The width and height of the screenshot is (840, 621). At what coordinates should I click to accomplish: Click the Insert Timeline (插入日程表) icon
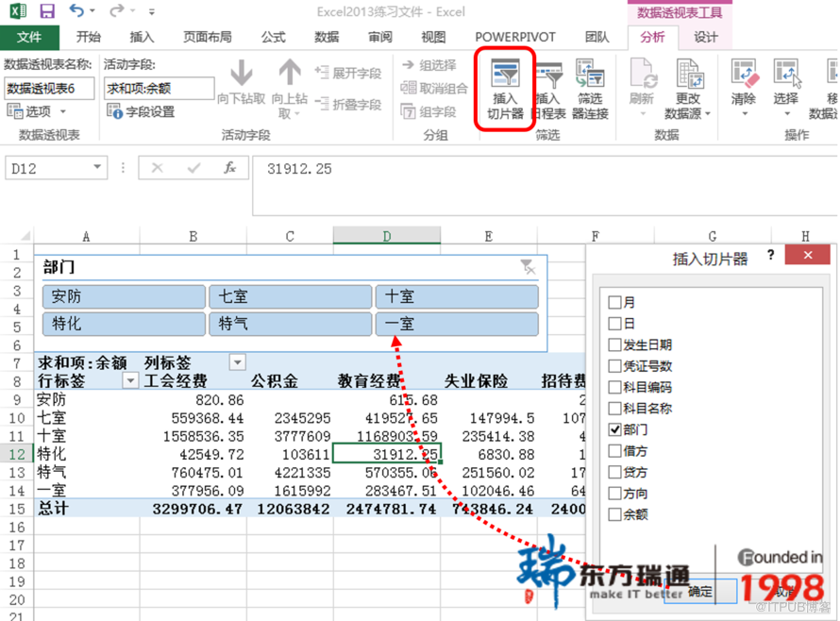point(548,90)
